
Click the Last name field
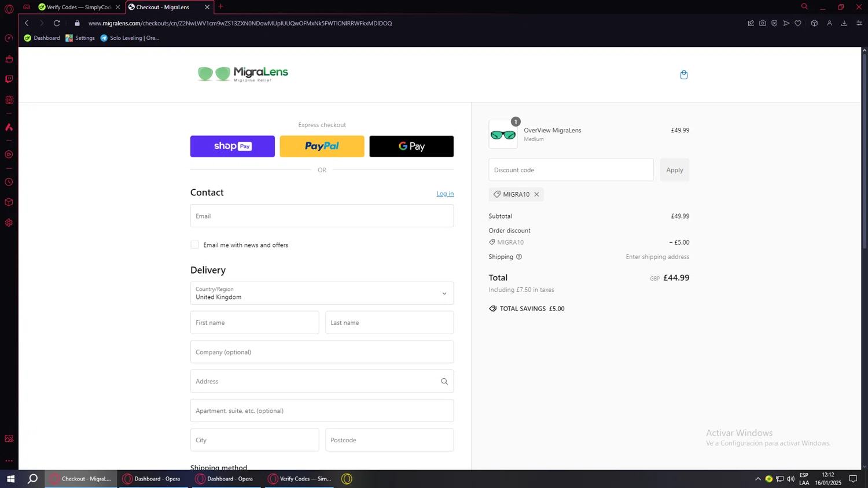point(389,323)
